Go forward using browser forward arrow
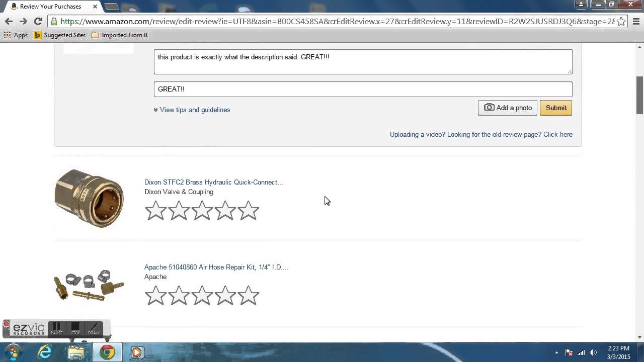644x362 pixels. click(23, 21)
